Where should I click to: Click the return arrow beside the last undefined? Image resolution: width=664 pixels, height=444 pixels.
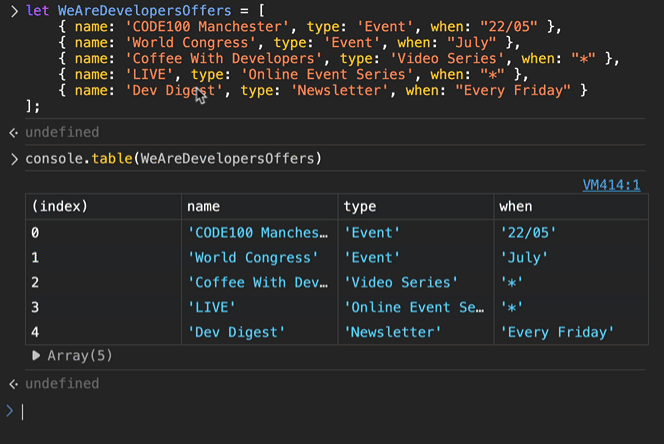point(14,384)
